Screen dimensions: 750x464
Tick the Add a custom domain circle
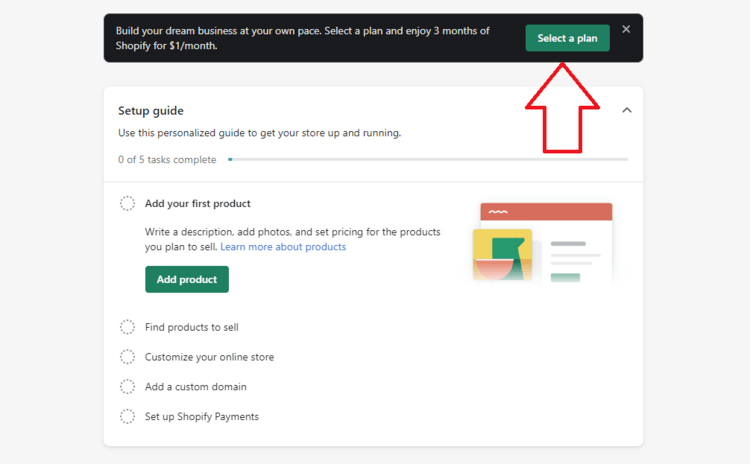pyautogui.click(x=128, y=387)
